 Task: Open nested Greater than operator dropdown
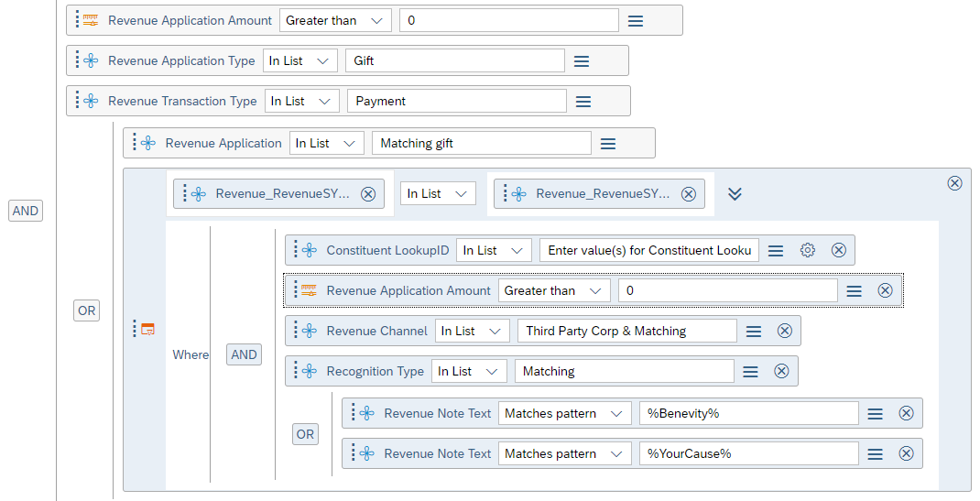pos(554,290)
